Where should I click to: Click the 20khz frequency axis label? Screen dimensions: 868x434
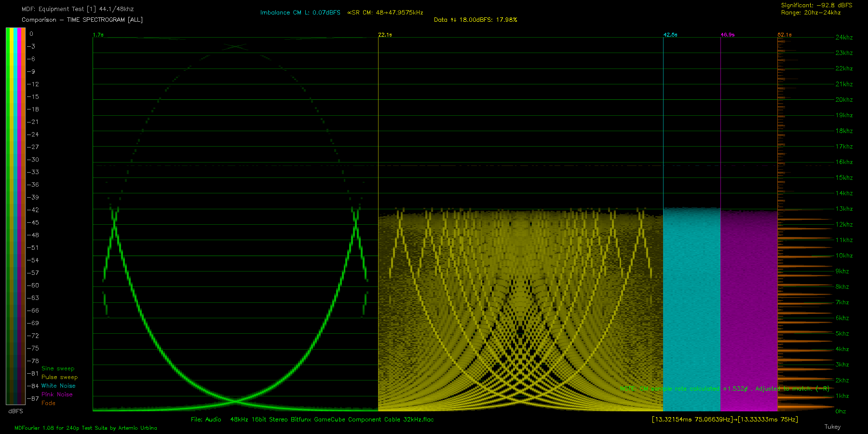844,100
